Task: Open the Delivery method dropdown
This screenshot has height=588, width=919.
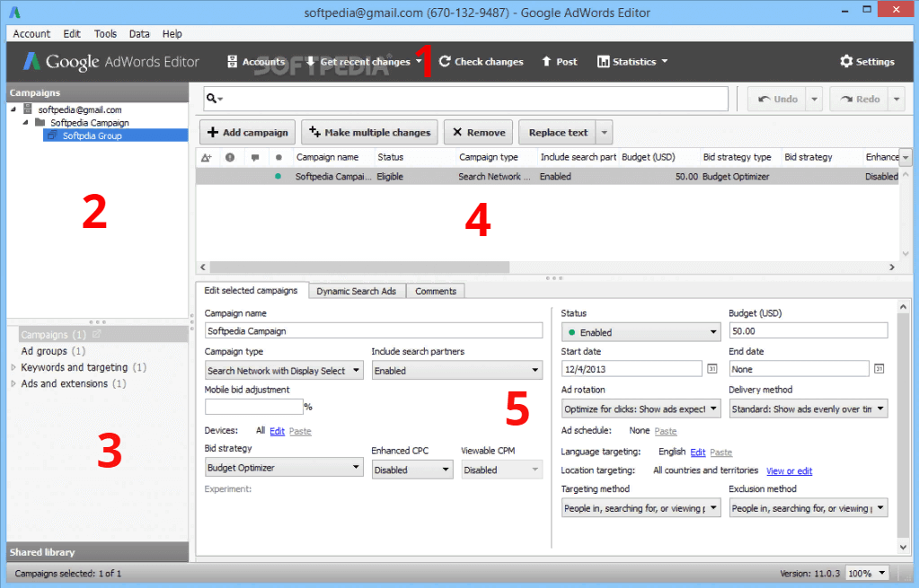Action: click(807, 408)
